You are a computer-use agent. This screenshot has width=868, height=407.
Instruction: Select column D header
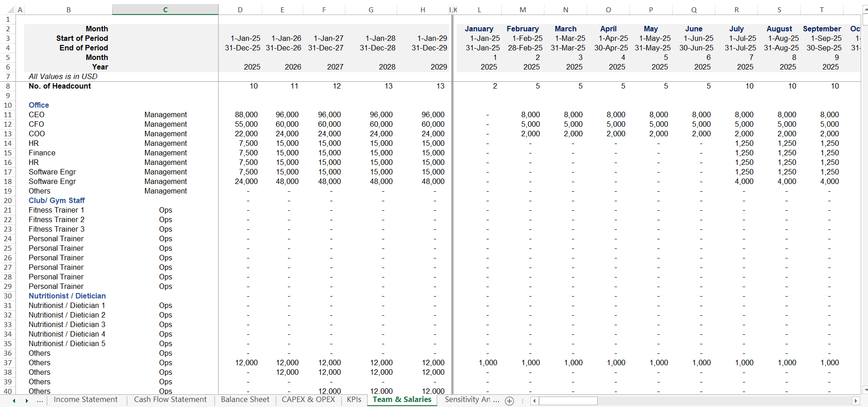(240, 10)
